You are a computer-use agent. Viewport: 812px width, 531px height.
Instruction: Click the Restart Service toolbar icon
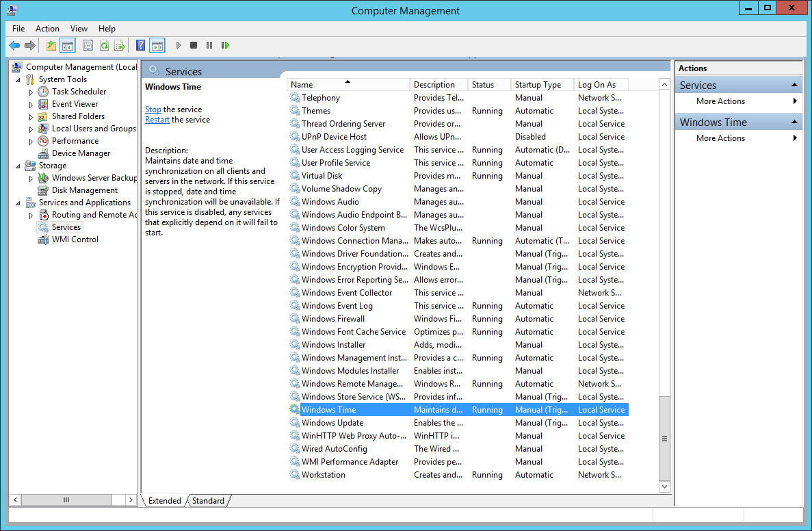[x=225, y=46]
